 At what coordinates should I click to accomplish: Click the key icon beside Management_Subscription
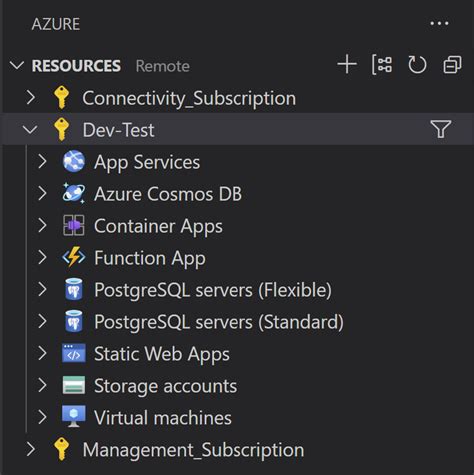tap(62, 449)
